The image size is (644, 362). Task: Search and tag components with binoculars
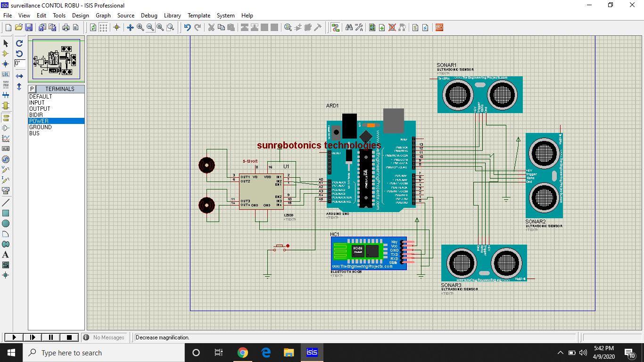pyautogui.click(x=349, y=27)
